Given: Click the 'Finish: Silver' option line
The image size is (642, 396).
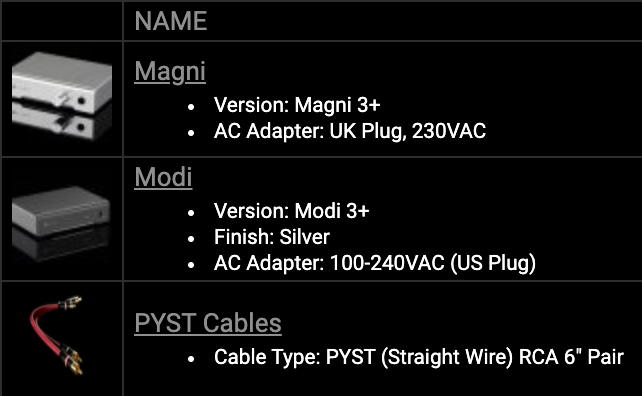Looking at the screenshot, I should pyautogui.click(x=272, y=237).
